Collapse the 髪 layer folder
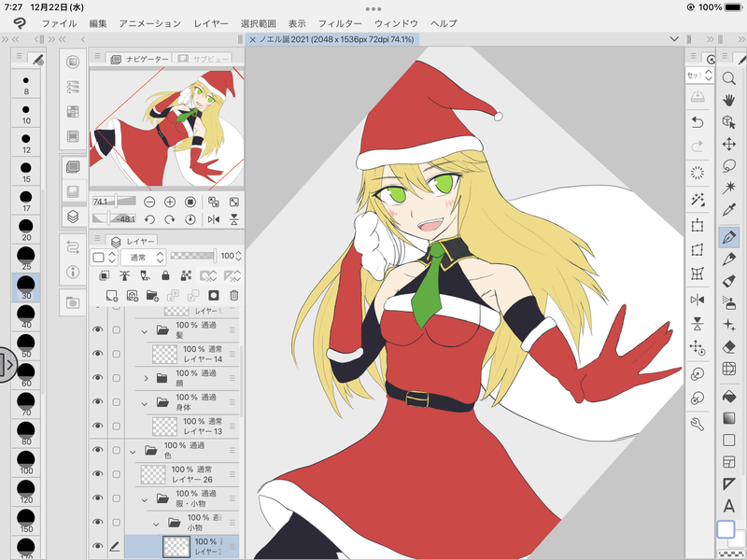The image size is (747, 560). coord(145,331)
